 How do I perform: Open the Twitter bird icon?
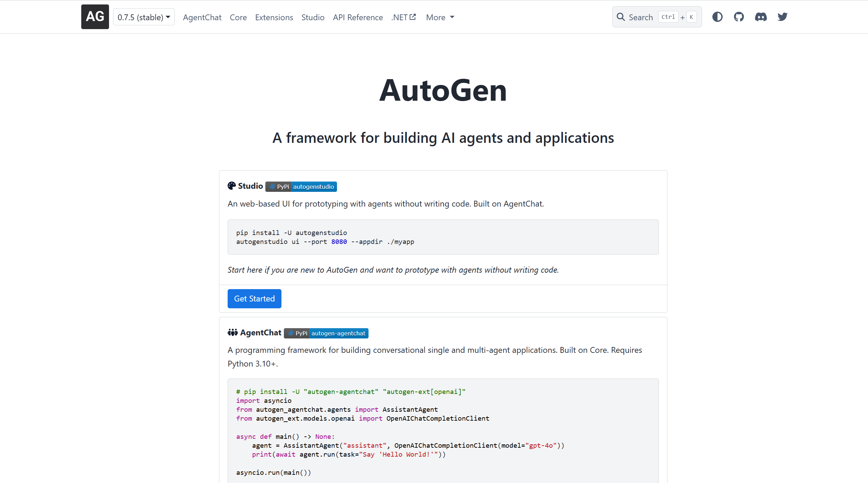point(782,17)
